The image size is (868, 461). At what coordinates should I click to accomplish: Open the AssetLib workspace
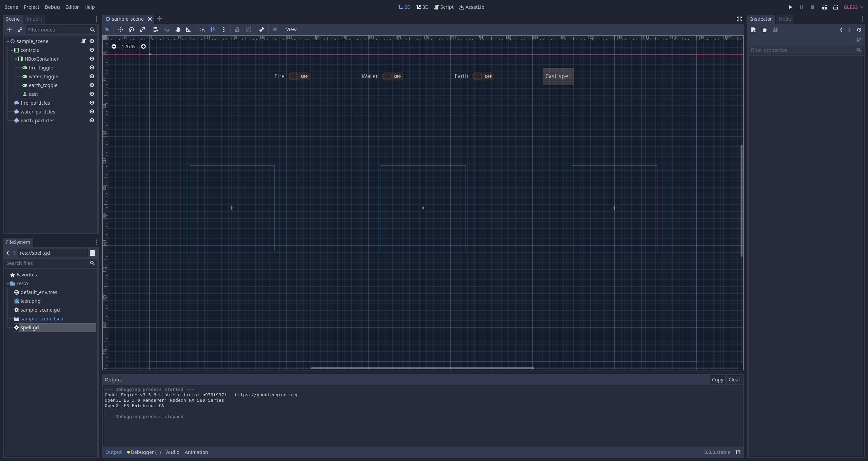(x=472, y=7)
